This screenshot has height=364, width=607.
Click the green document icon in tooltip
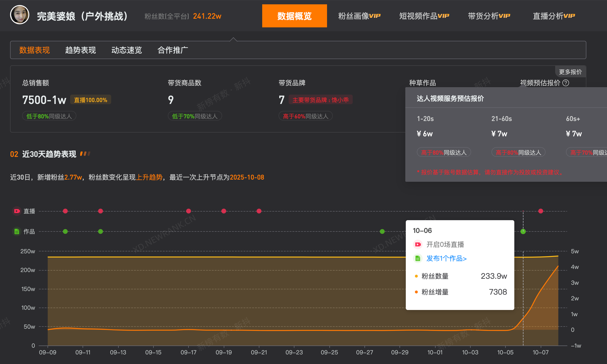coord(418,258)
